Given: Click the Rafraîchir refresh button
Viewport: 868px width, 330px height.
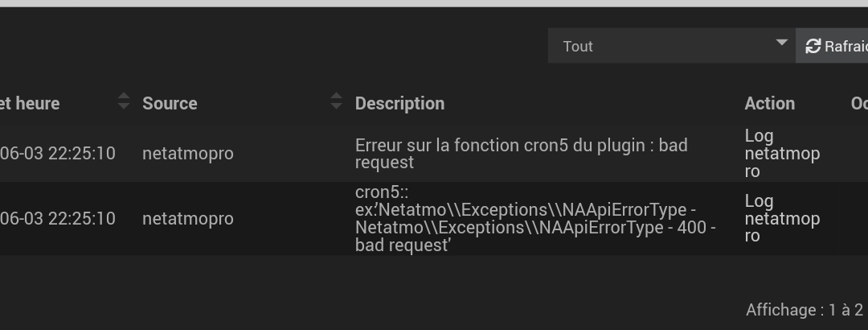Looking at the screenshot, I should pos(832,46).
